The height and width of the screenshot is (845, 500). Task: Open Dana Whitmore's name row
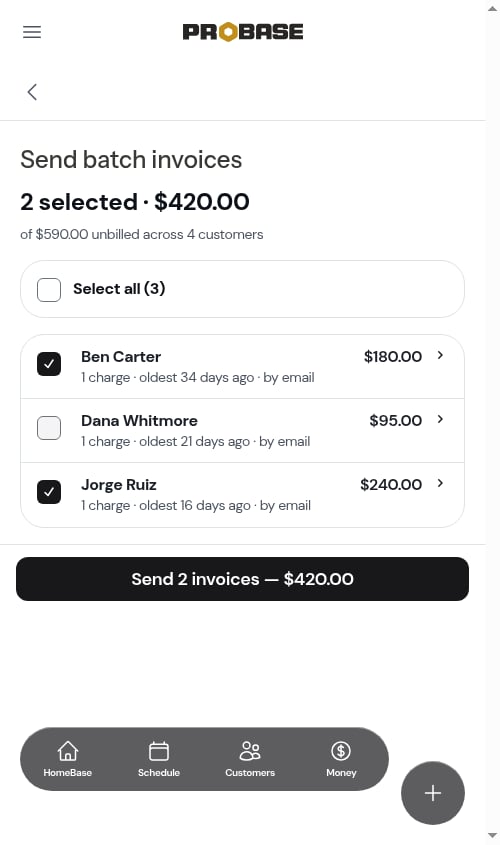[x=242, y=431]
